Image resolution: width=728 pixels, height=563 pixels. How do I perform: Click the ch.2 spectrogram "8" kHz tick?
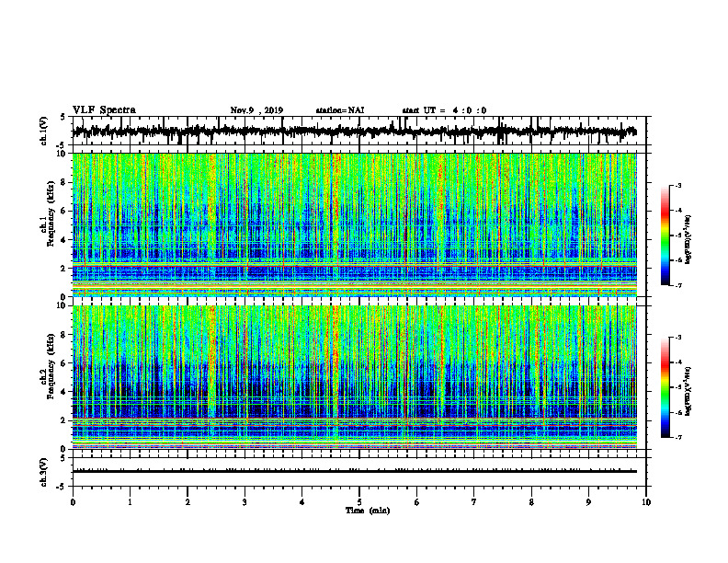[x=64, y=335]
